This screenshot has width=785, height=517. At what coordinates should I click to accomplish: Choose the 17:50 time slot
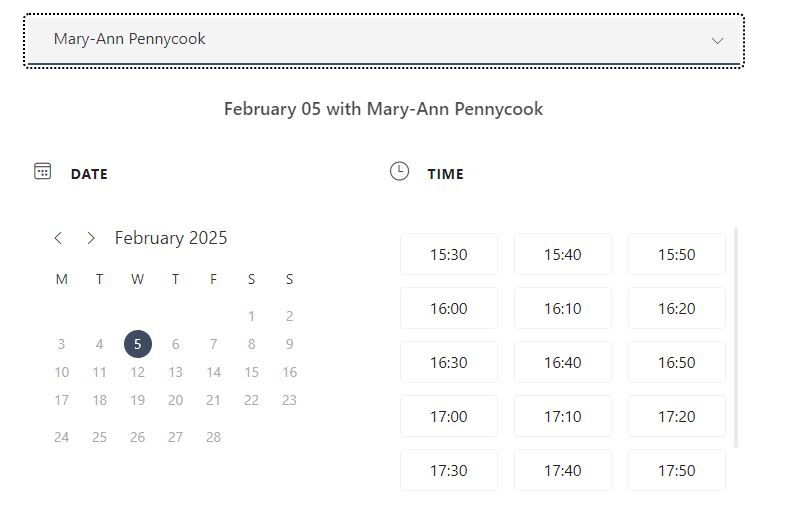[x=677, y=470]
